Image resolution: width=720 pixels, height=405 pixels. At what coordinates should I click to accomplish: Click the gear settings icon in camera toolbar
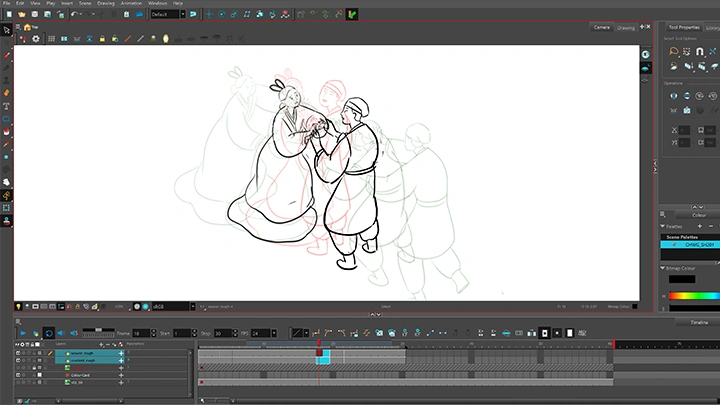click(x=36, y=39)
